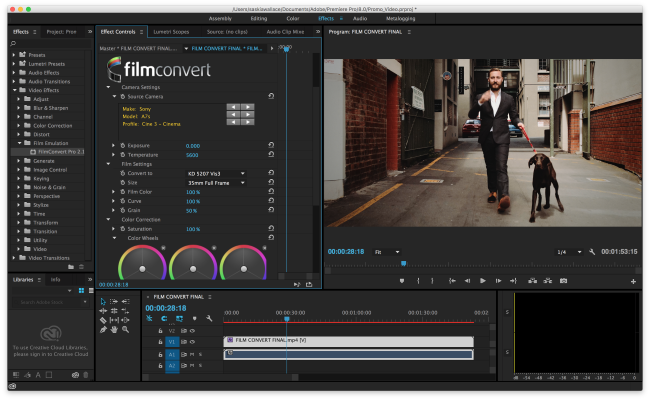Click the Extract button in Program monitor

548,281
